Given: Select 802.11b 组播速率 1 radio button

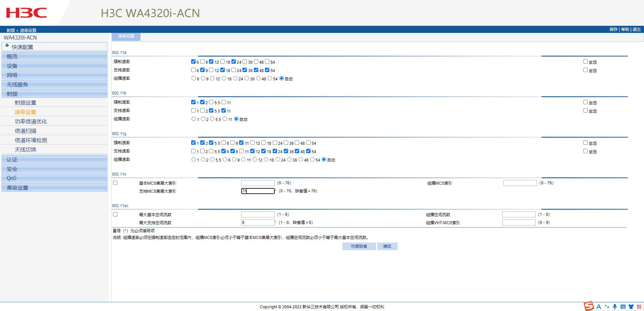Looking at the screenshot, I should tap(194, 119).
